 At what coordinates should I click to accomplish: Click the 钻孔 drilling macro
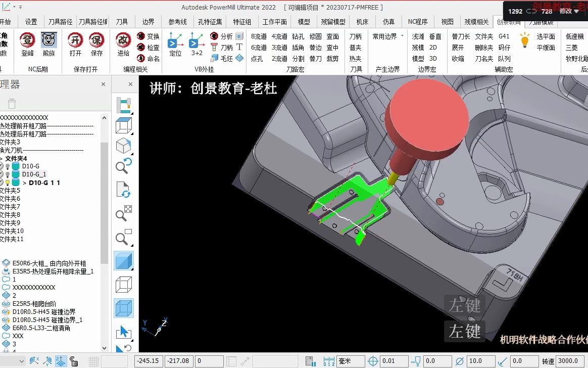298,36
